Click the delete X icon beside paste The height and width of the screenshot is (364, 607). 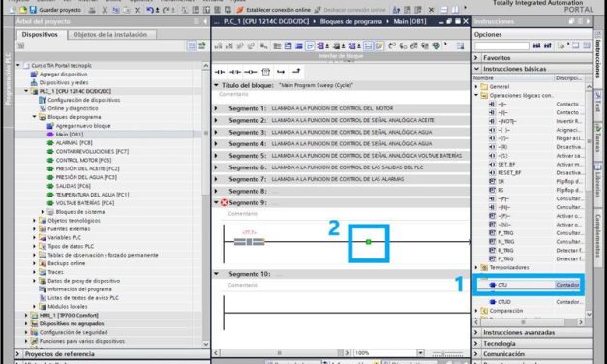click(x=137, y=10)
